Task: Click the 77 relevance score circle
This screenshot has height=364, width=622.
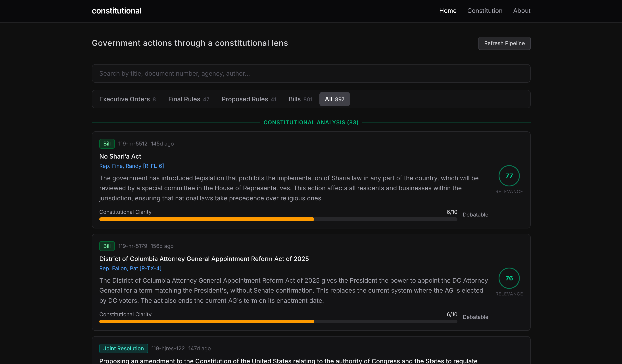Action: click(509, 176)
